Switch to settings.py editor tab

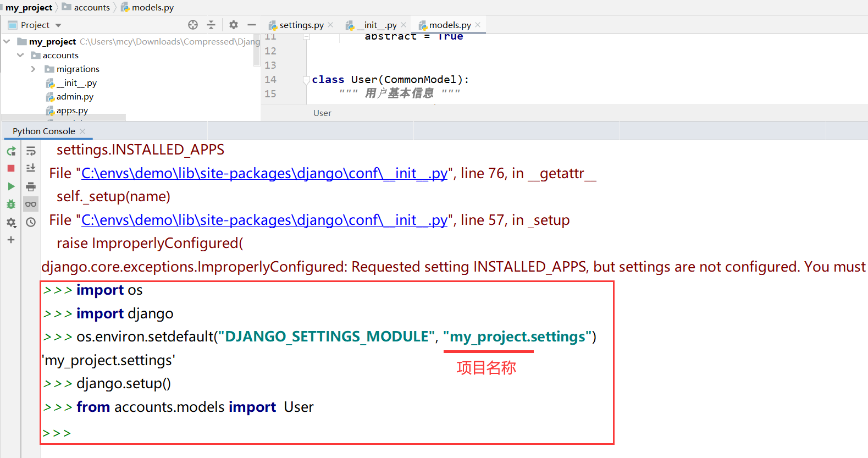301,25
